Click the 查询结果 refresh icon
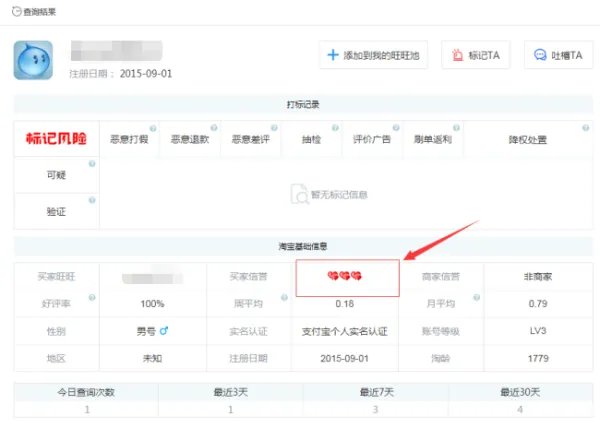The image size is (600, 428). pos(16,12)
